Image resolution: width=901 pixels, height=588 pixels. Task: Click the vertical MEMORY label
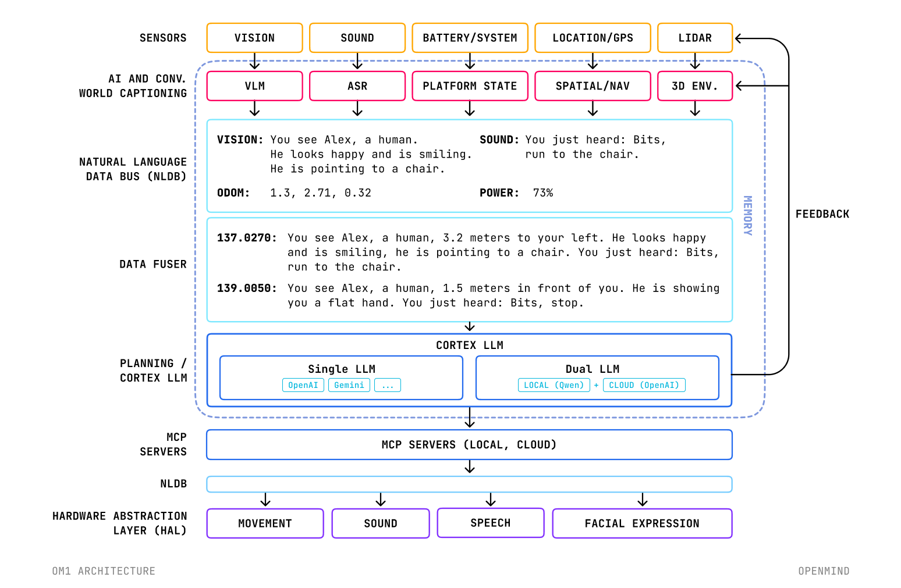(x=748, y=216)
